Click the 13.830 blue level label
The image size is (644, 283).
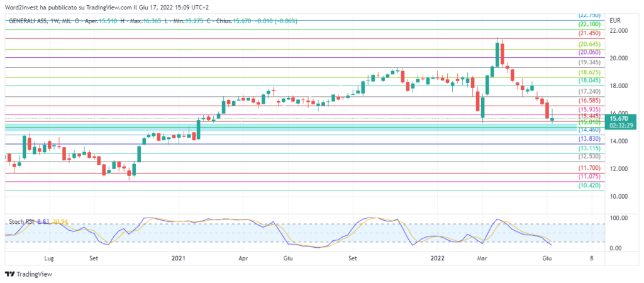589,138
